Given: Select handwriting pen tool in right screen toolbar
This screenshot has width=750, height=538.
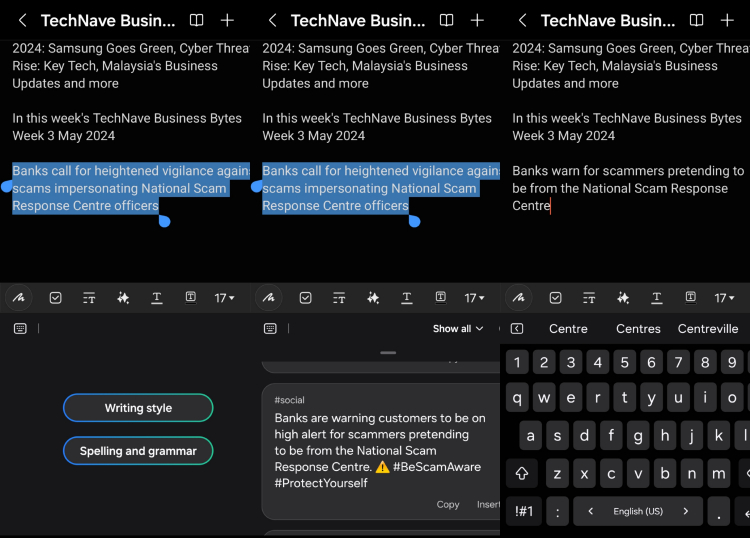Looking at the screenshot, I should [x=518, y=297].
